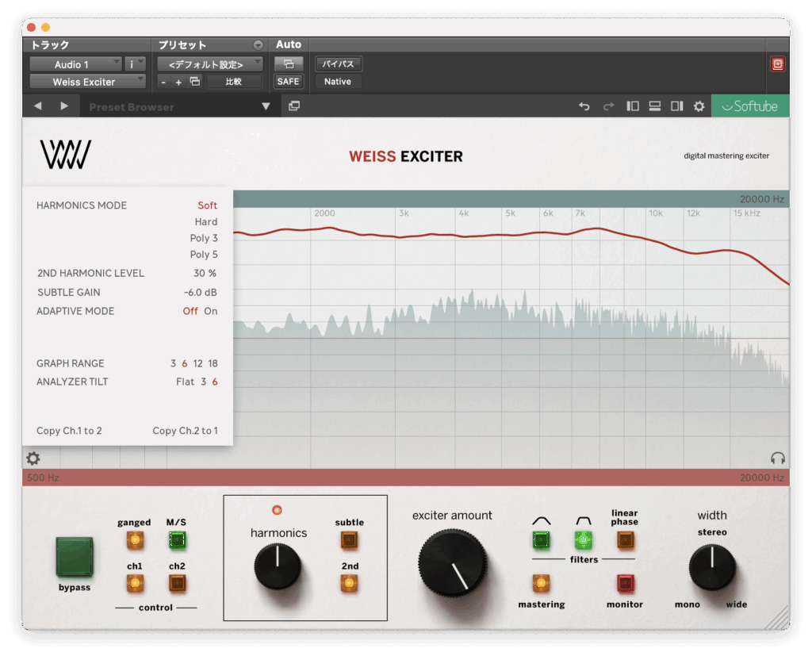Select the bell-shaped filter button
The width and height of the screenshot is (812, 656).
point(541,540)
